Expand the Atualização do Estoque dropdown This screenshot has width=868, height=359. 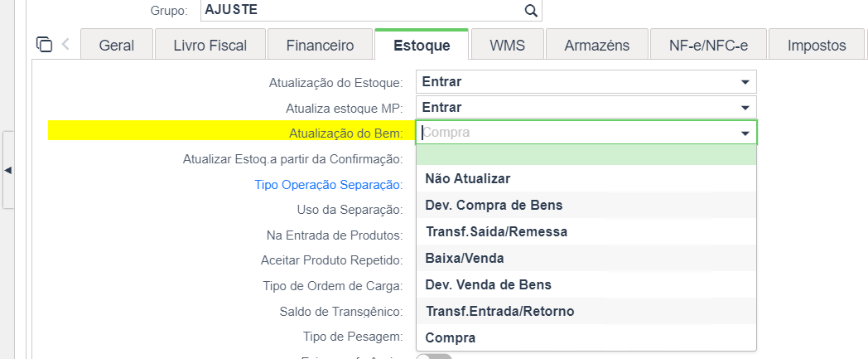coord(745,82)
